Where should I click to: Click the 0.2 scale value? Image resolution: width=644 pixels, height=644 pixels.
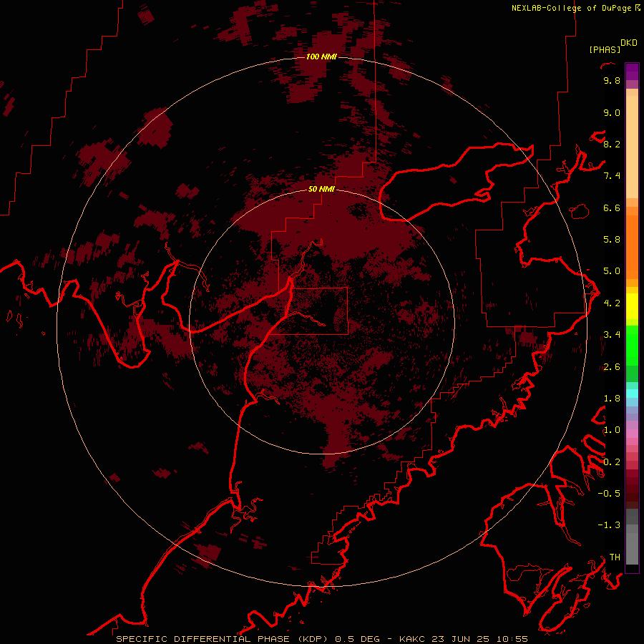click(x=612, y=462)
